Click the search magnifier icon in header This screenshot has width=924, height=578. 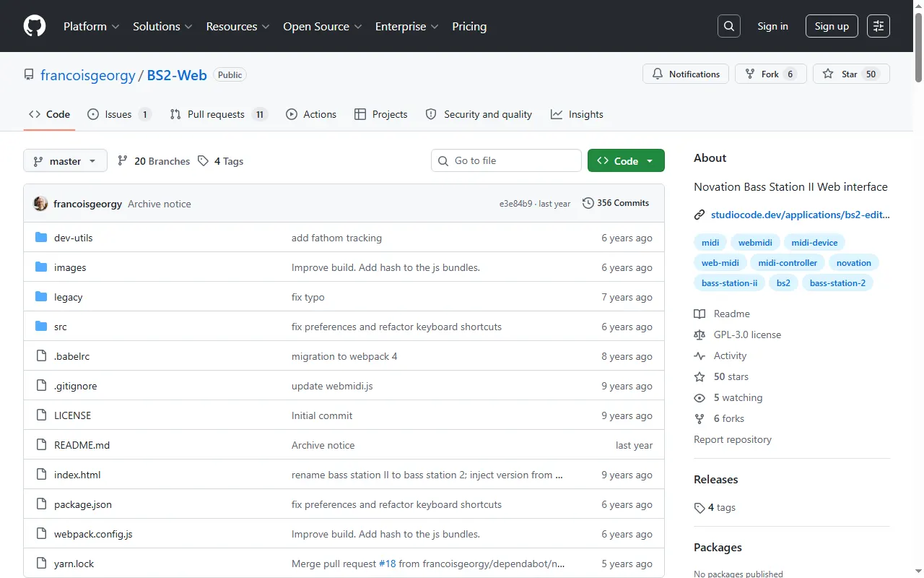(729, 26)
